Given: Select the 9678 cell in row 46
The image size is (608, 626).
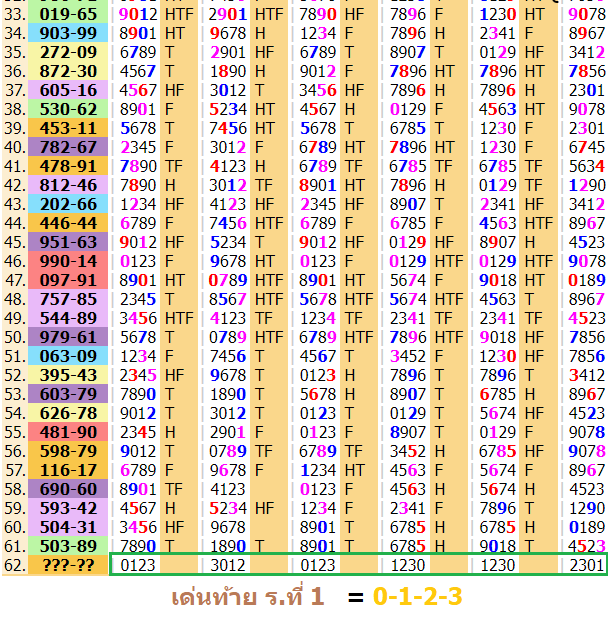Looking at the screenshot, I should click(228, 261).
